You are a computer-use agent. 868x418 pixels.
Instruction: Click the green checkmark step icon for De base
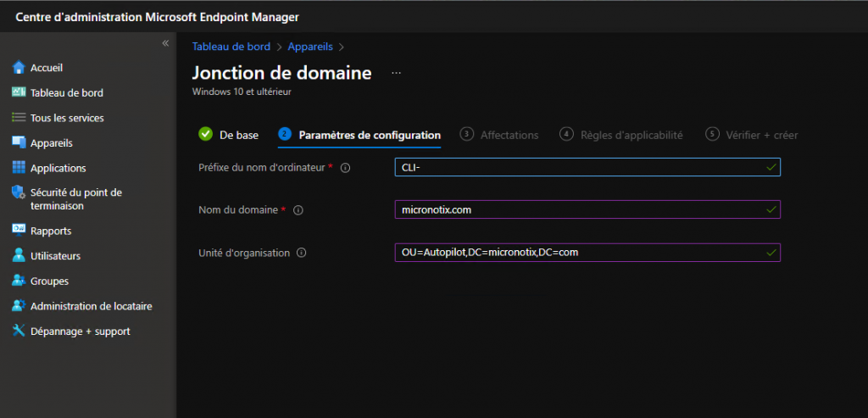(205, 134)
